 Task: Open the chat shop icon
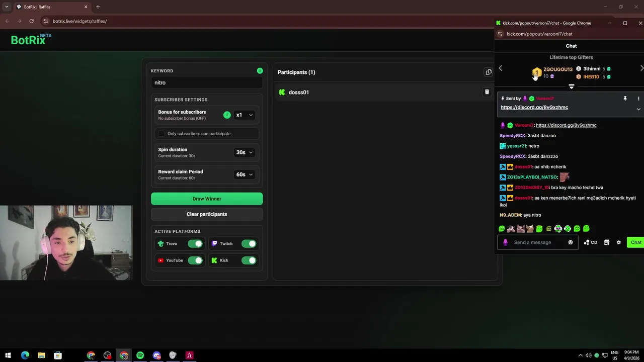coord(606,243)
